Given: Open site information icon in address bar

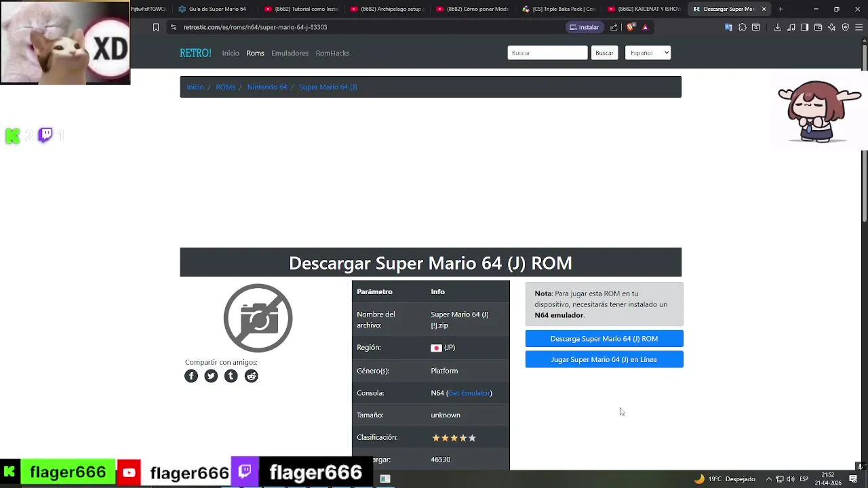Looking at the screenshot, I should (x=174, y=27).
